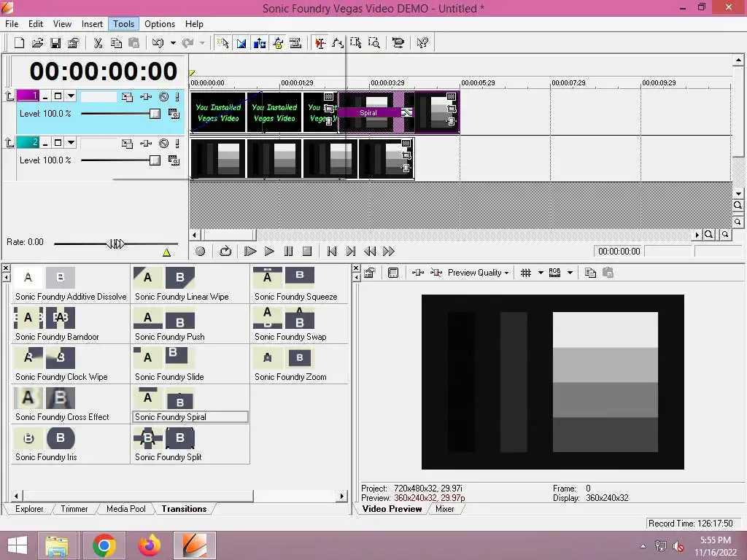Go to project start button

coord(332,252)
